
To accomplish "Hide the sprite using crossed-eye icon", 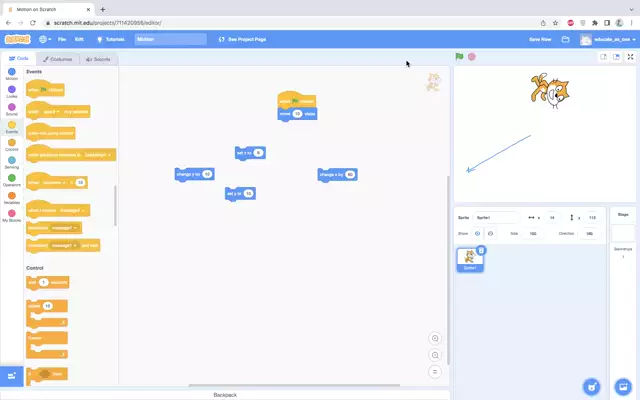I will 490,233.
